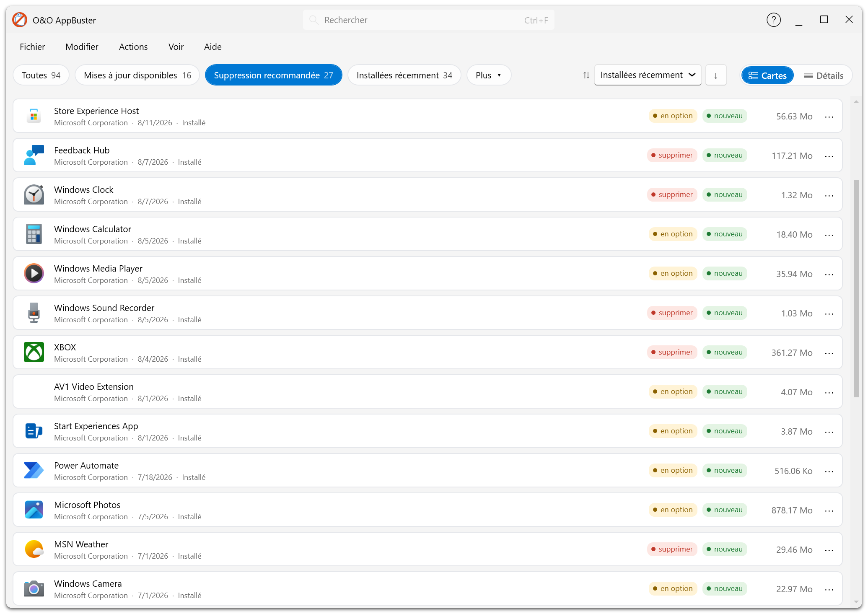868x614 pixels.
Task: Click en option badge for Microsoft Photos
Action: click(x=673, y=510)
